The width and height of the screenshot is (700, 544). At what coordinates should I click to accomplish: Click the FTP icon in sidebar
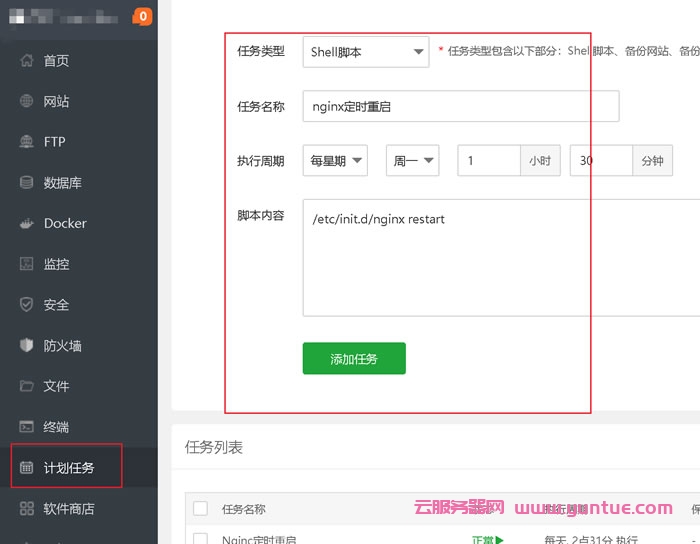point(27,142)
